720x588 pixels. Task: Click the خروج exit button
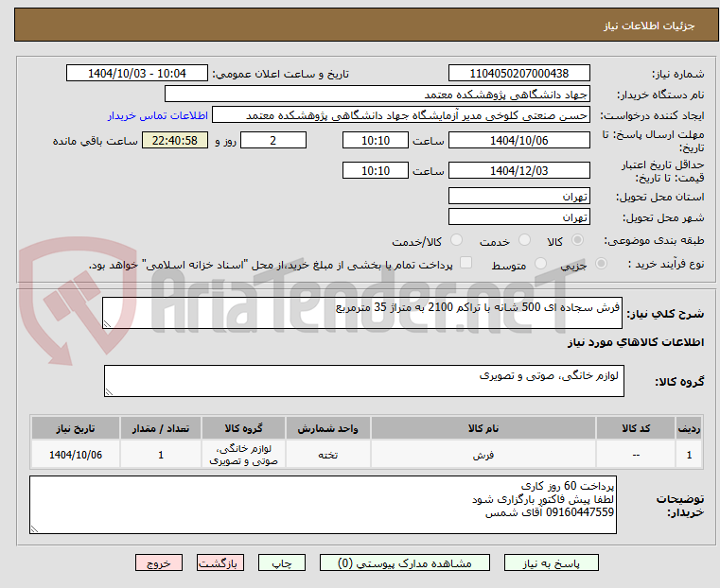coord(159,562)
